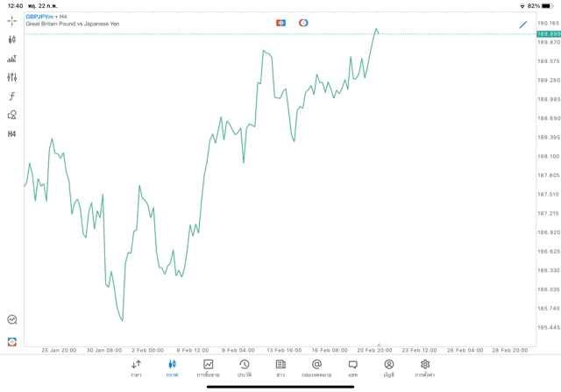Open the การตั้งค่า (Settings) tab
This screenshot has width=561, height=392.
pyautogui.click(x=425, y=368)
